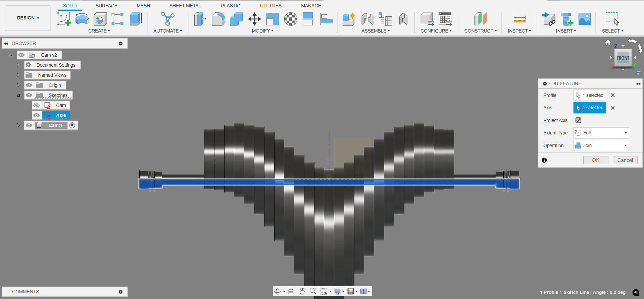This screenshot has height=299, width=644.
Task: Uncheck the Project Axis checkbox
Action: point(578,120)
